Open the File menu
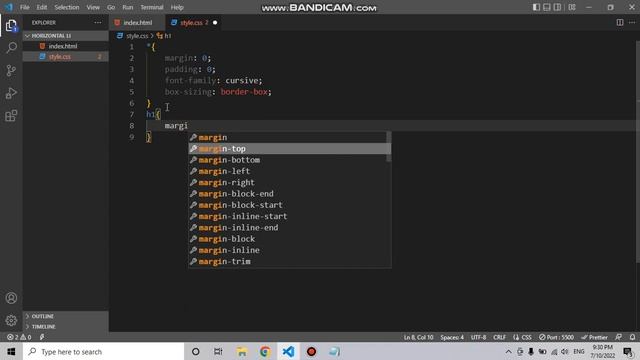This screenshot has width=640, height=360. click(24, 7)
